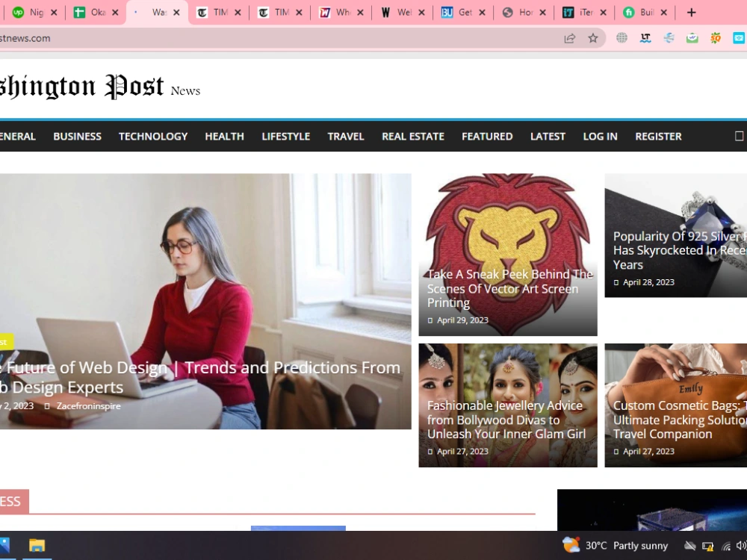Open the 925 Silver popularity article
Screen dimensions: 747x560
680,250
